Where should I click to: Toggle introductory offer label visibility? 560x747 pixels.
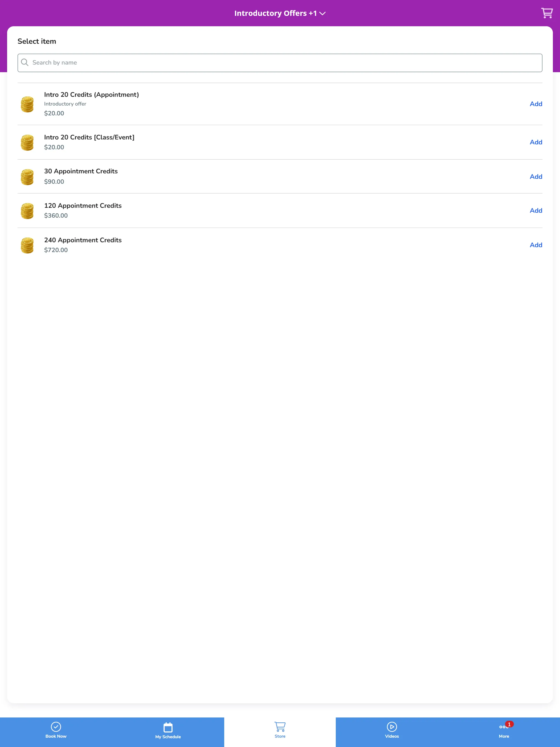[65, 104]
